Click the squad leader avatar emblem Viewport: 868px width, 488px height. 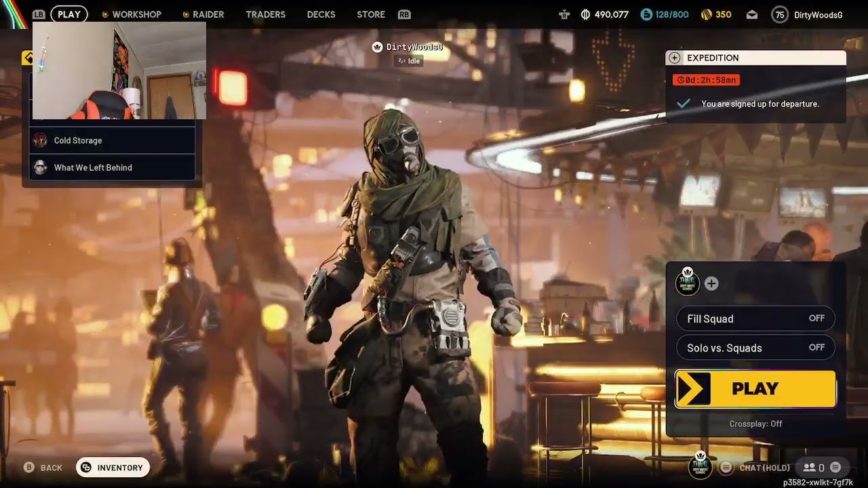pyautogui.click(x=688, y=281)
